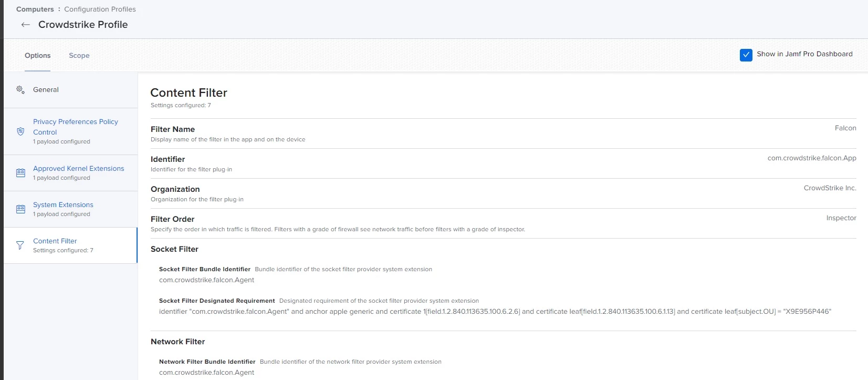Click the Identifier field label
868x380 pixels.
pos(168,159)
